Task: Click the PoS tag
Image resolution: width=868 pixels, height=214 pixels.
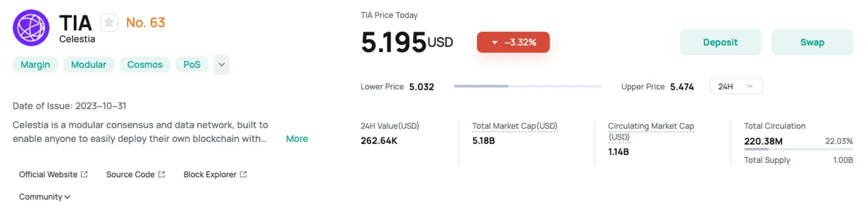Action: 192,64
